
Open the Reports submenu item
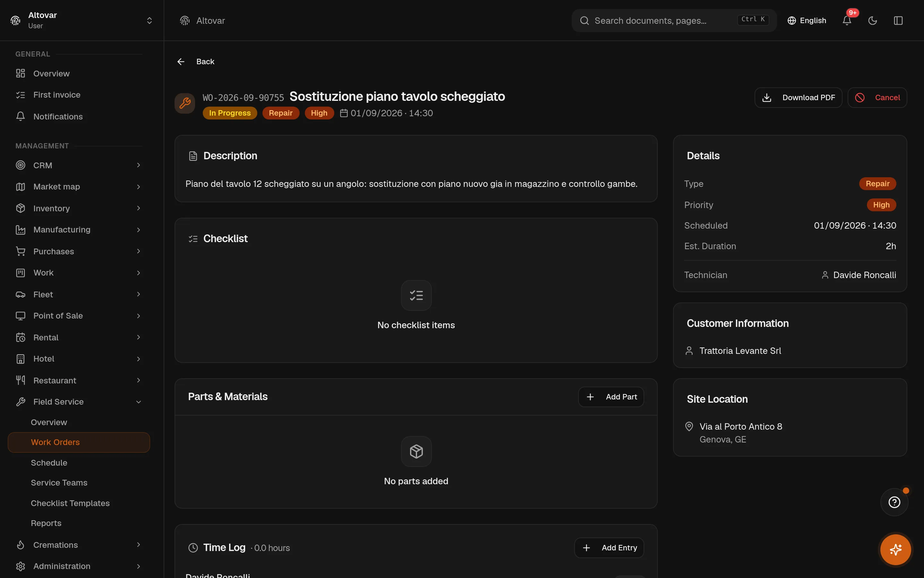(79, 523)
